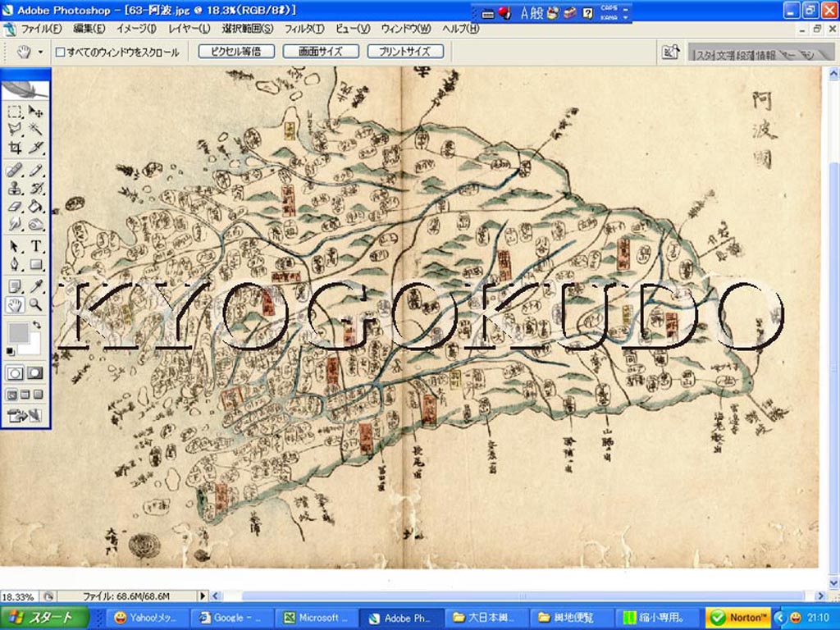Select the Paint Bucket tool

(35, 206)
